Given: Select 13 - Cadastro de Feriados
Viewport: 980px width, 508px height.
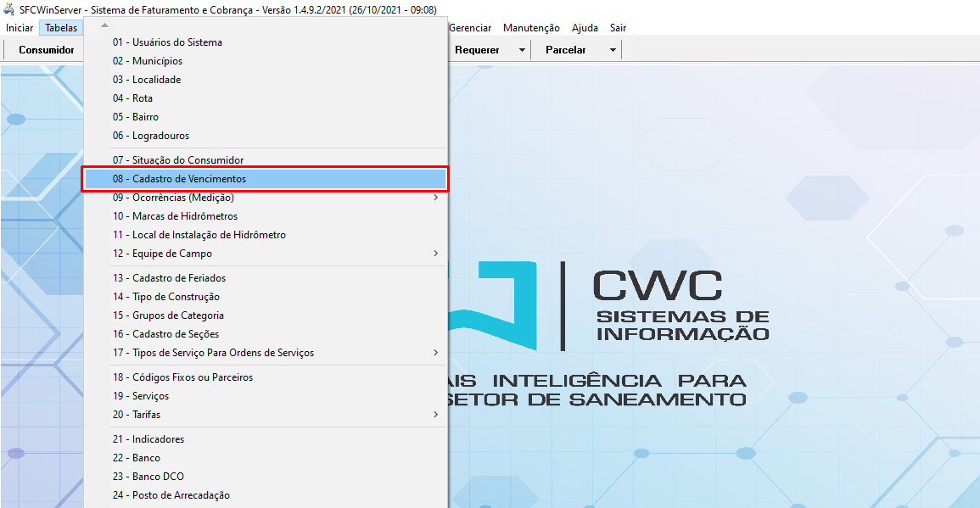Looking at the screenshot, I should pos(169,278).
